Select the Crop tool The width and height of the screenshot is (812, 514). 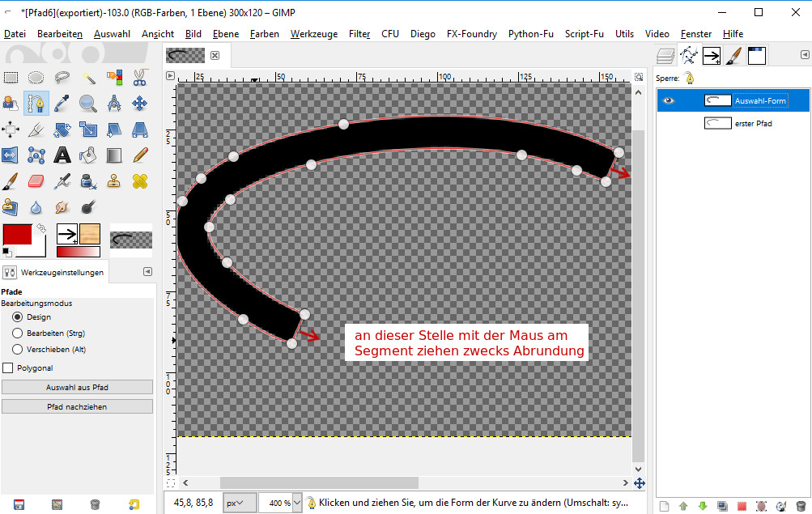pyautogui.click(x=36, y=130)
